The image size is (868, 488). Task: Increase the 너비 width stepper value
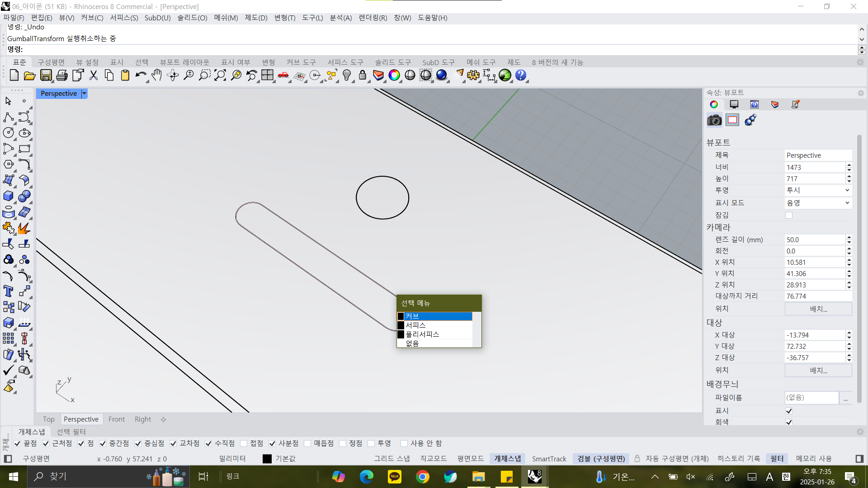(x=849, y=165)
